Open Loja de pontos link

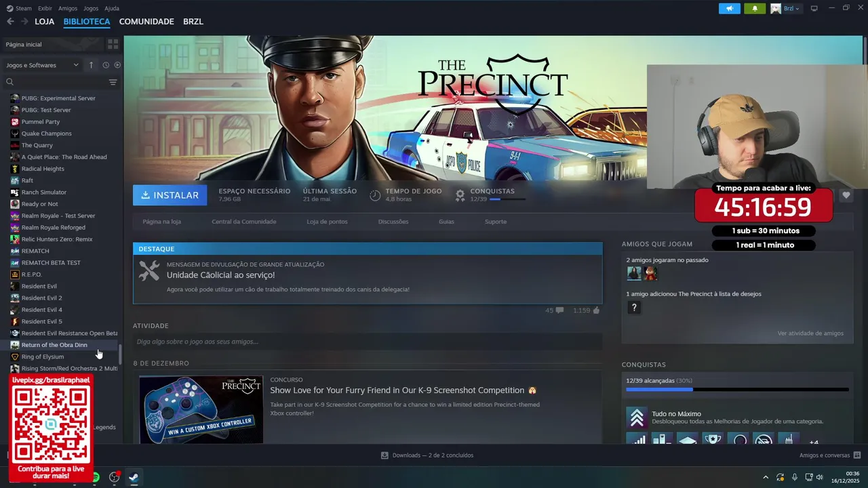click(x=327, y=222)
